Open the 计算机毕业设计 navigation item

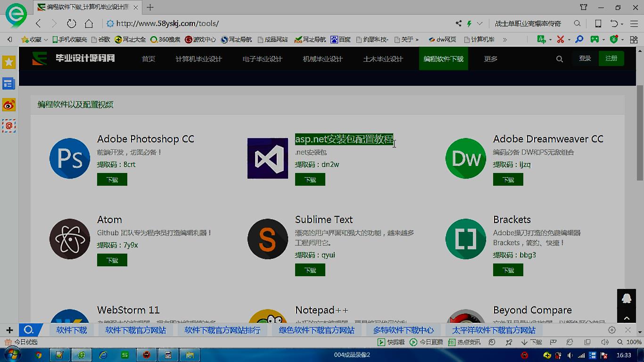click(198, 59)
